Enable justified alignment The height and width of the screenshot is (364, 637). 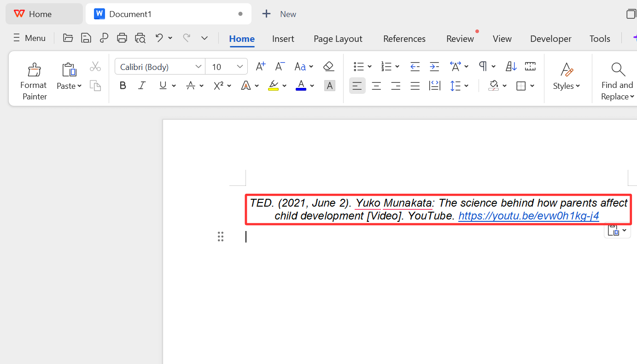(415, 86)
